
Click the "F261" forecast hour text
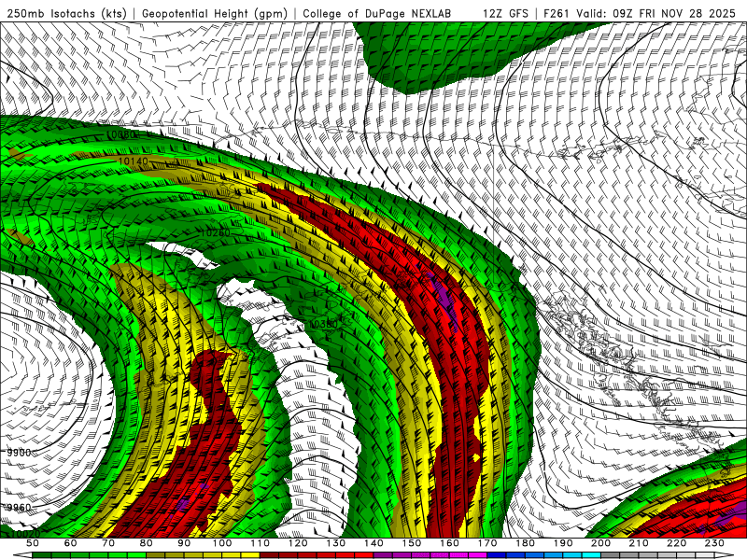pos(557,13)
